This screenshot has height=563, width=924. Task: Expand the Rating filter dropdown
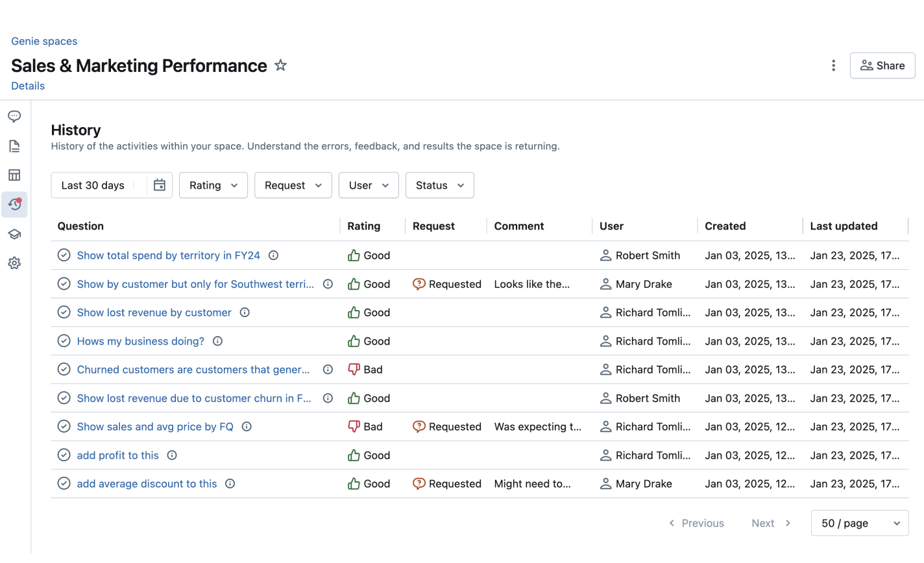click(x=213, y=186)
